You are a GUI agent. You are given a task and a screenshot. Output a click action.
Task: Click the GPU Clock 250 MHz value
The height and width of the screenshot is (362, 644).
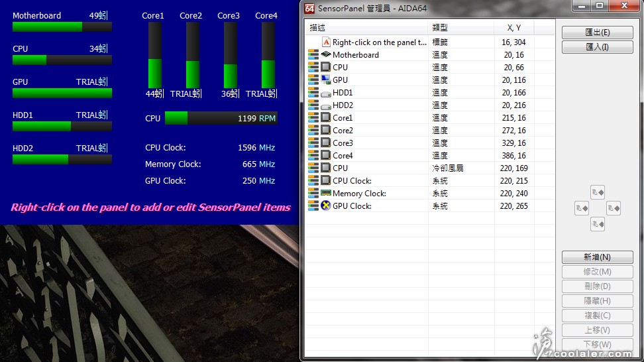[x=259, y=181]
